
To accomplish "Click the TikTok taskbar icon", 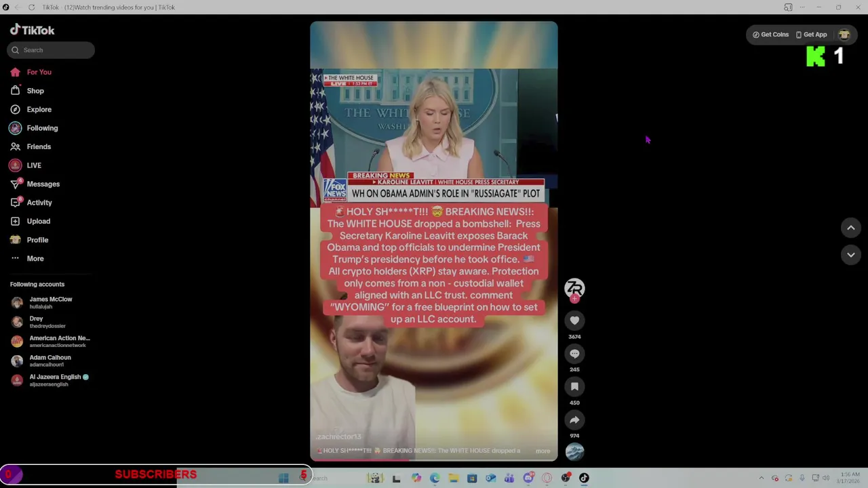I will pyautogui.click(x=584, y=478).
